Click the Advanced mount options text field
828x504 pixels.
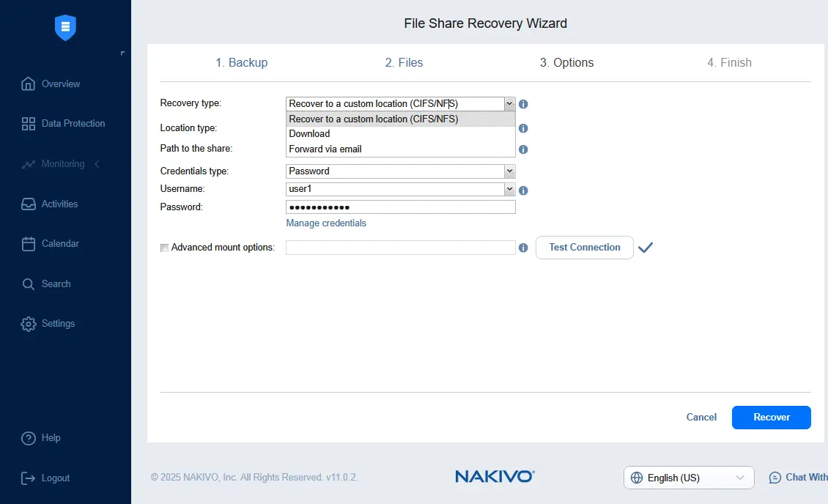coord(400,248)
